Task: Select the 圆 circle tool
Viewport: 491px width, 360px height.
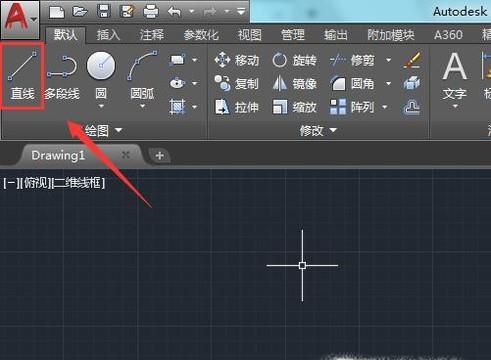Action: tap(101, 75)
